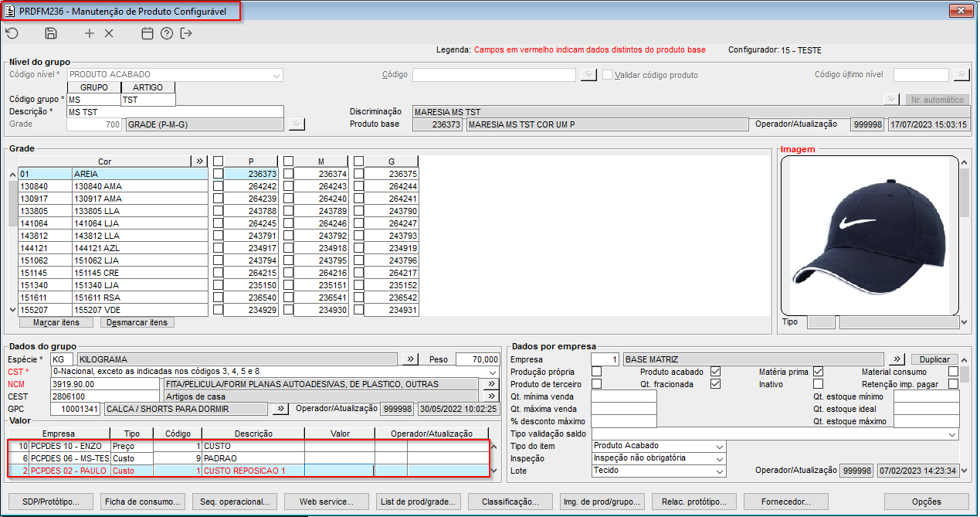Click the Qt. mínima venda field
The height and width of the screenshot is (517, 980).
(624, 396)
